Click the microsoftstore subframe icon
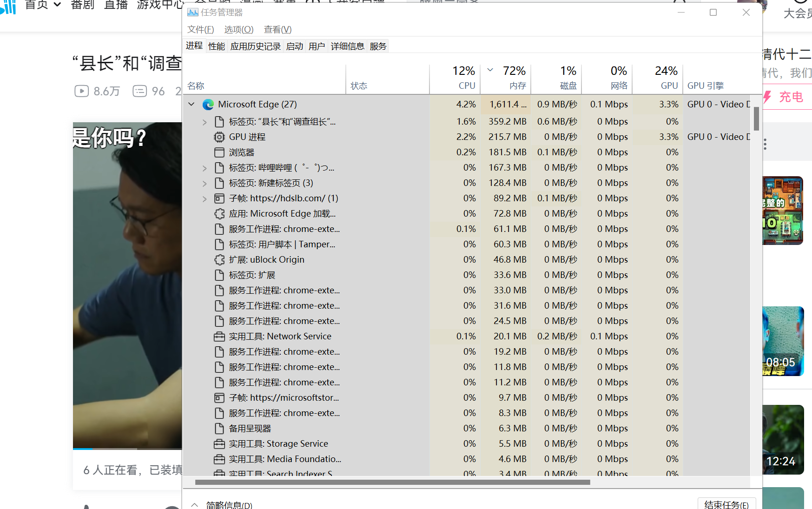The height and width of the screenshot is (509, 812). coord(219,398)
